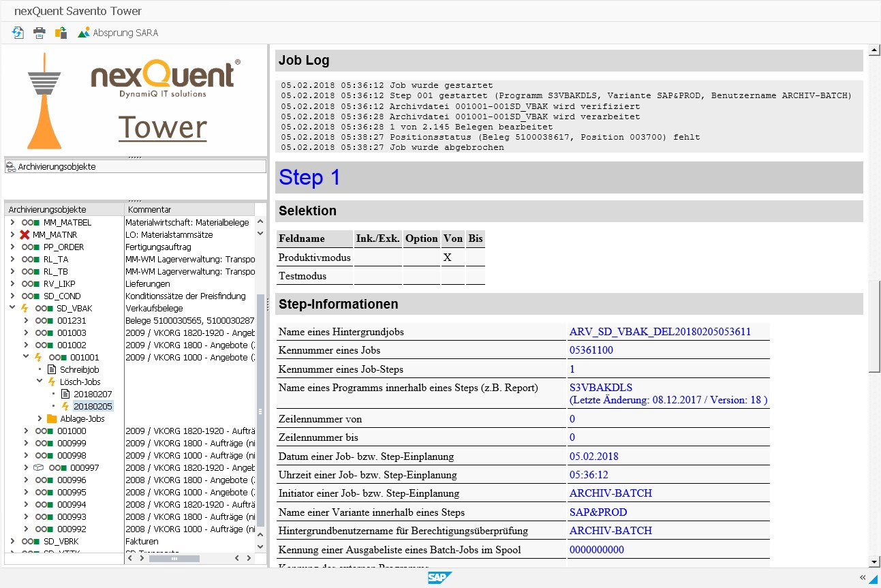Click comment 'Fertigungsauftrag' for PP_ORDER
Screen dimensions: 881x588
(x=158, y=247)
